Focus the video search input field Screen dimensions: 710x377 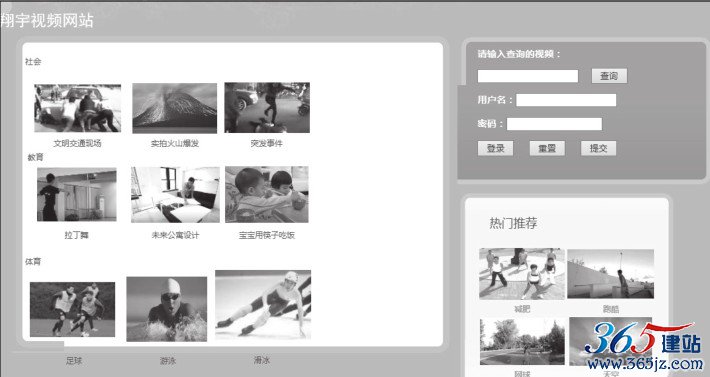tap(528, 76)
